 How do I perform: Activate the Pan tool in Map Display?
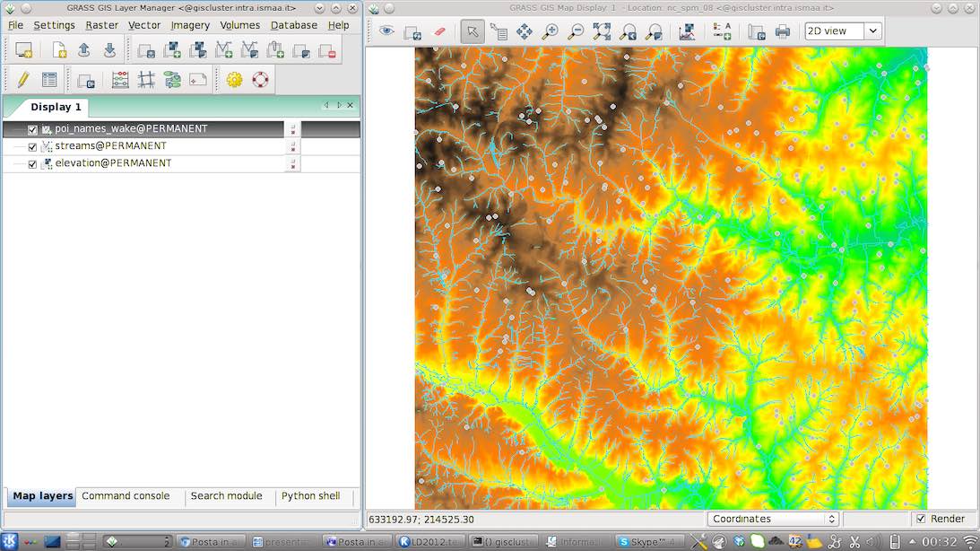click(524, 31)
